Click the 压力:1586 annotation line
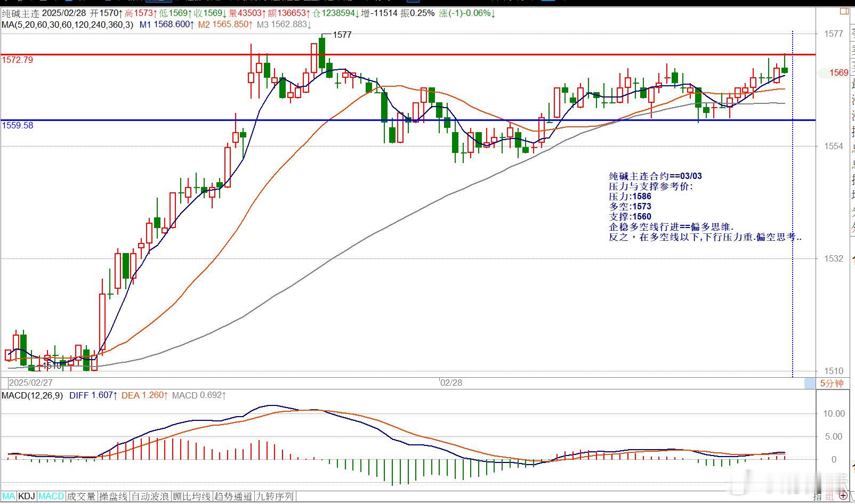 tap(630, 196)
